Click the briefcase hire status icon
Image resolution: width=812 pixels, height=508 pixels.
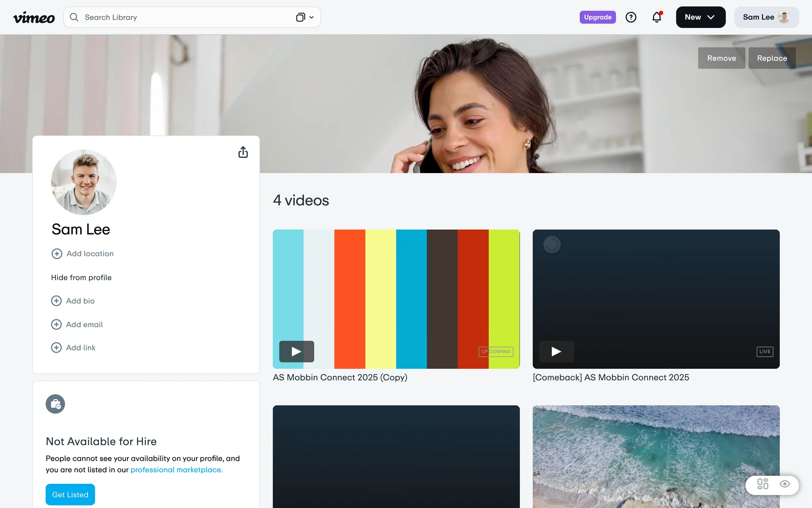point(55,404)
